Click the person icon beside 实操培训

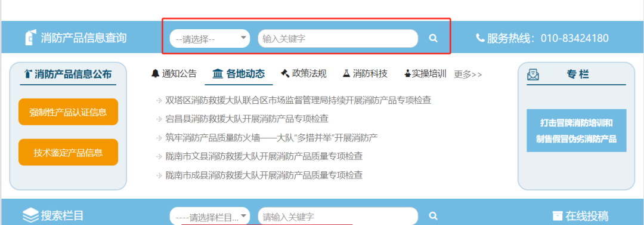pos(407,74)
